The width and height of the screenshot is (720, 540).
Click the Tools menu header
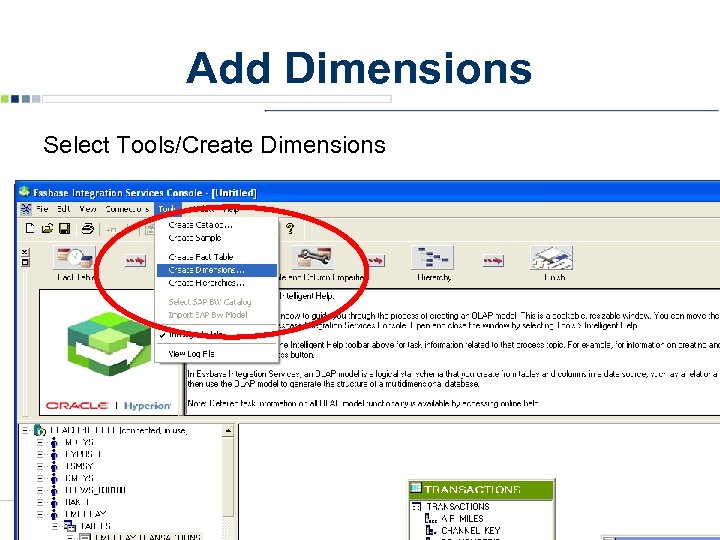tap(168, 209)
